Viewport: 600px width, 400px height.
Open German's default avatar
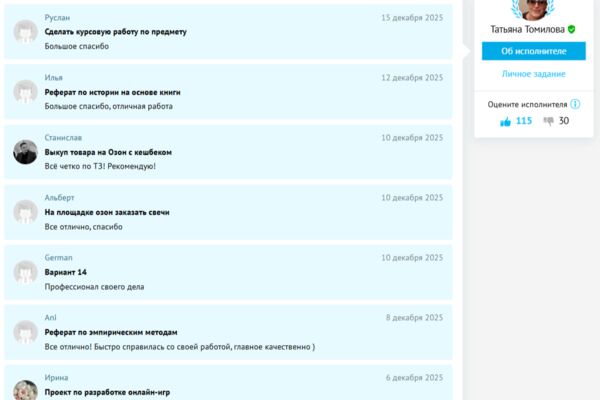(x=25, y=272)
